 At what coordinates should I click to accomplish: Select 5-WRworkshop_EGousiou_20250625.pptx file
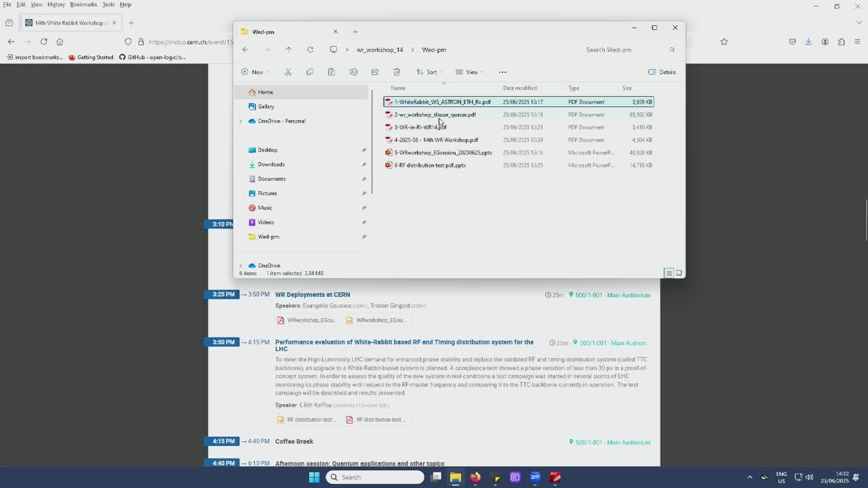[519, 152]
